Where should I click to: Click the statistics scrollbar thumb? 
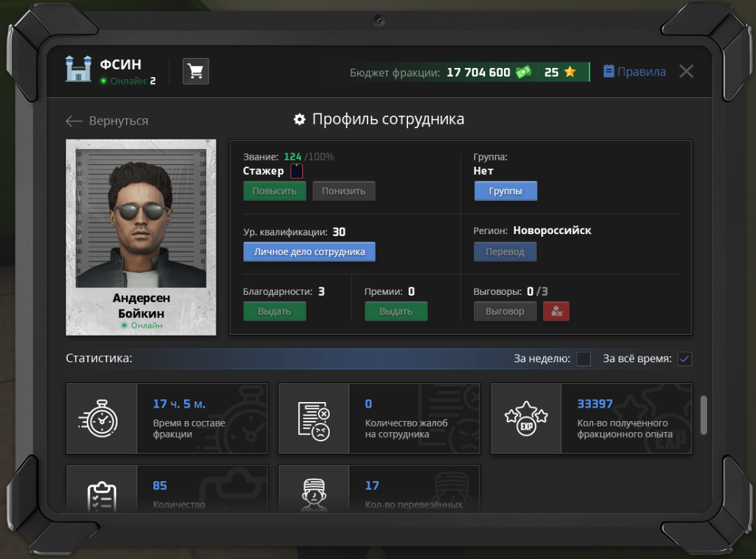703,415
